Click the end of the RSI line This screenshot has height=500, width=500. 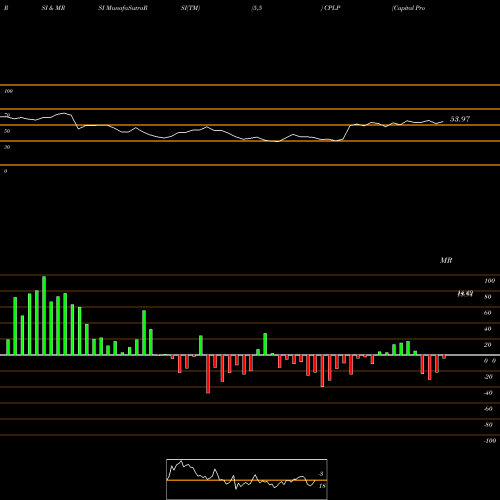(x=443, y=122)
